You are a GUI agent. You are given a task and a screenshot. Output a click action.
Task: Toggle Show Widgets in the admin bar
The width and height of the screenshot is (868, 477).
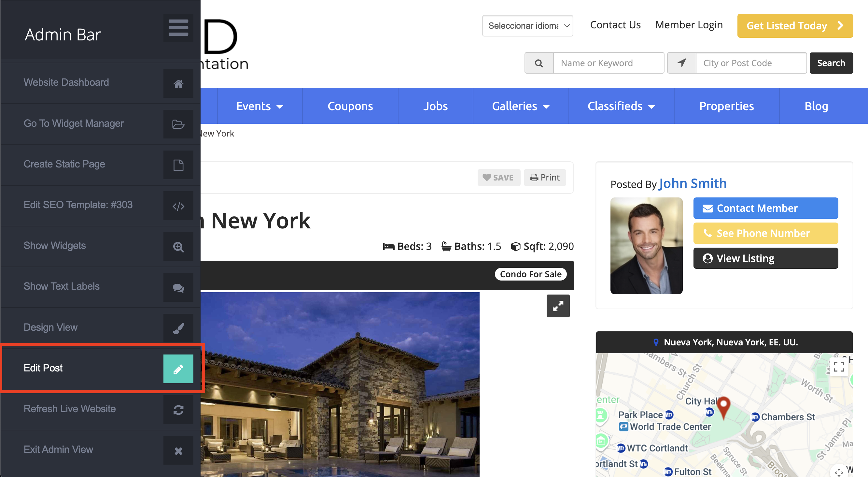[x=178, y=247]
